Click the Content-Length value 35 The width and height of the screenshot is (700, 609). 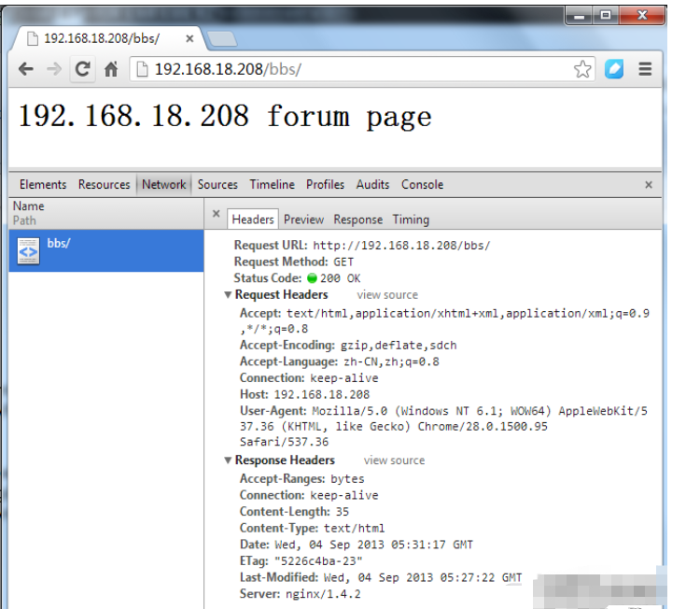(x=343, y=512)
